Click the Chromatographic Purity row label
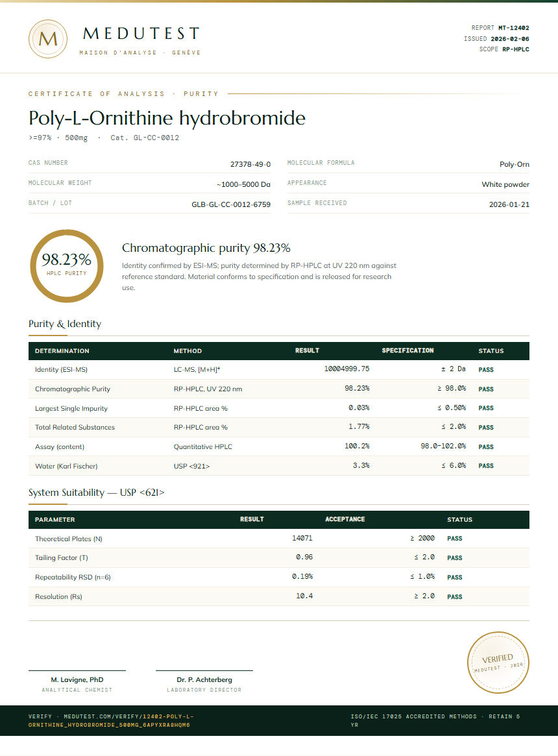The height and width of the screenshot is (756, 558). (72, 389)
